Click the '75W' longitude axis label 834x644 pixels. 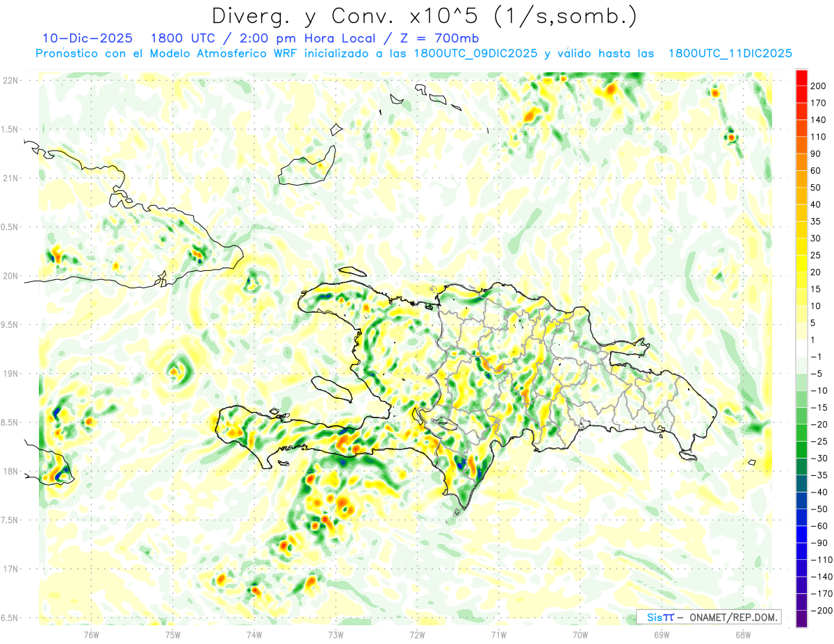tap(172, 634)
